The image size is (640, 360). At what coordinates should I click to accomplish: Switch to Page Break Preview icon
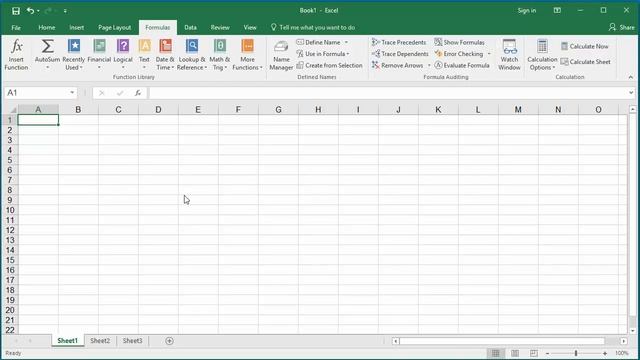tap(533, 353)
